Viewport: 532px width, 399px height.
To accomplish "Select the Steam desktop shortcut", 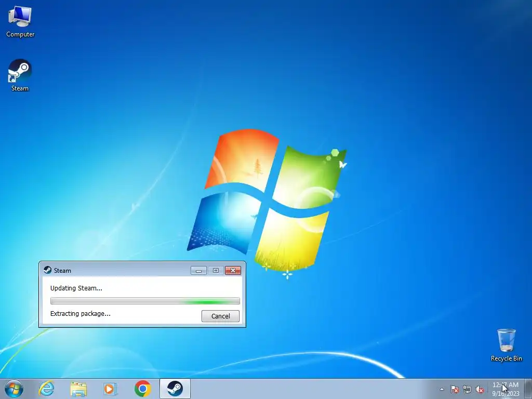I will [20, 75].
